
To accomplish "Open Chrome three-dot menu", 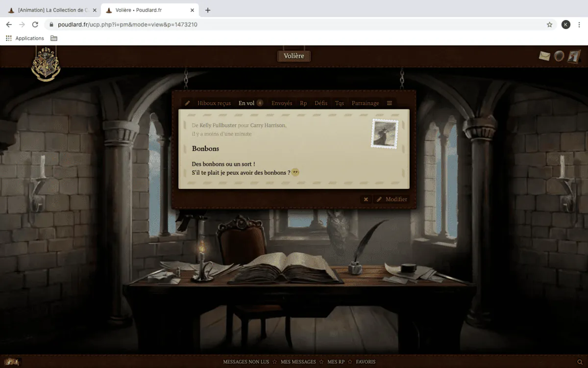I will [580, 25].
